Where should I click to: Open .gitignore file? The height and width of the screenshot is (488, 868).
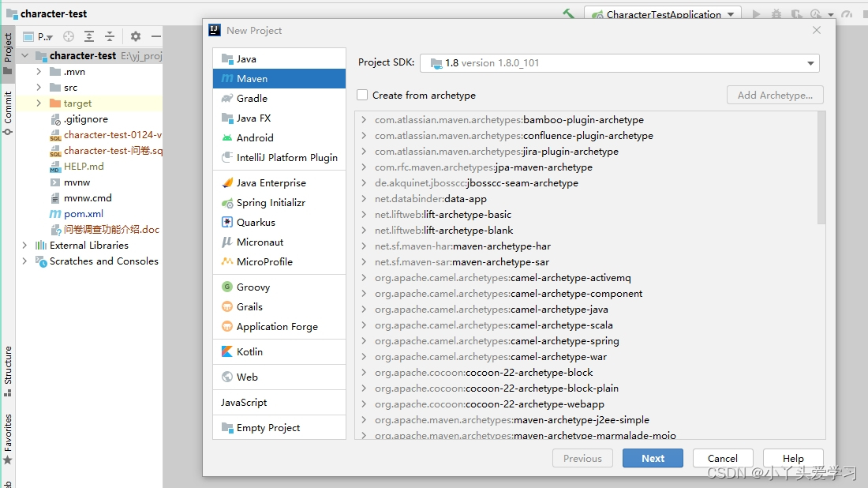(86, 119)
